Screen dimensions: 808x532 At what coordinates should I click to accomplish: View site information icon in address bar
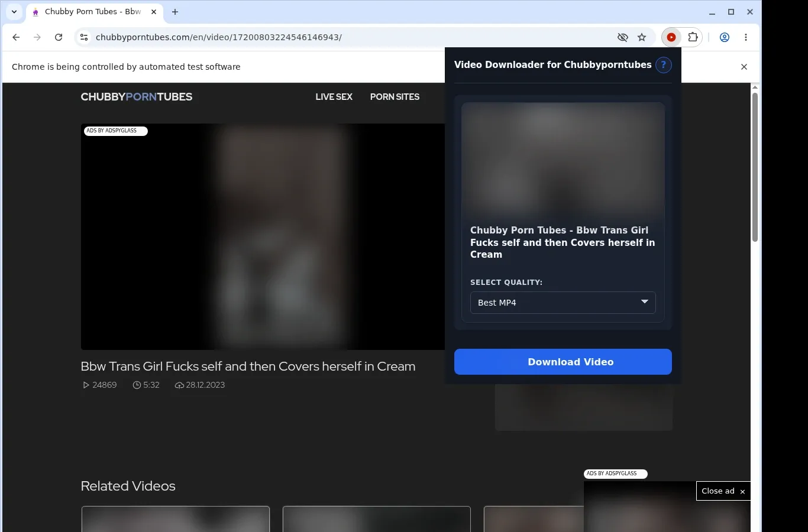pyautogui.click(x=84, y=37)
